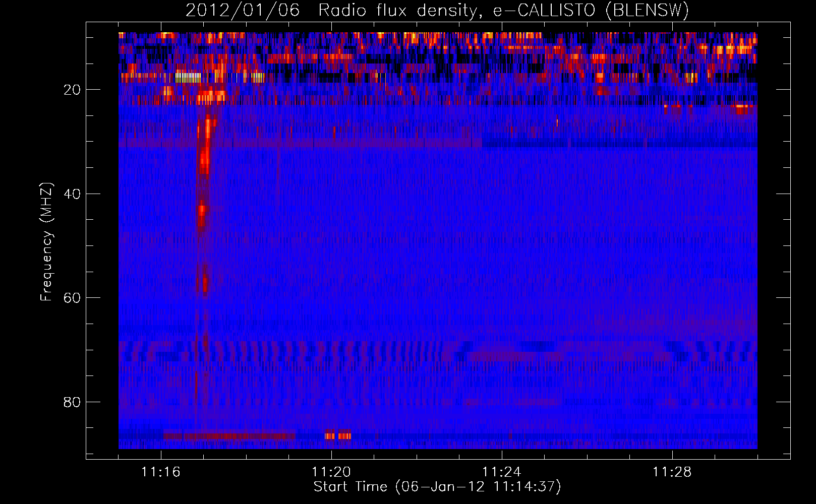Click the '40' frequency tick label
Image resolution: width=816 pixels, height=504 pixels.
[72, 194]
